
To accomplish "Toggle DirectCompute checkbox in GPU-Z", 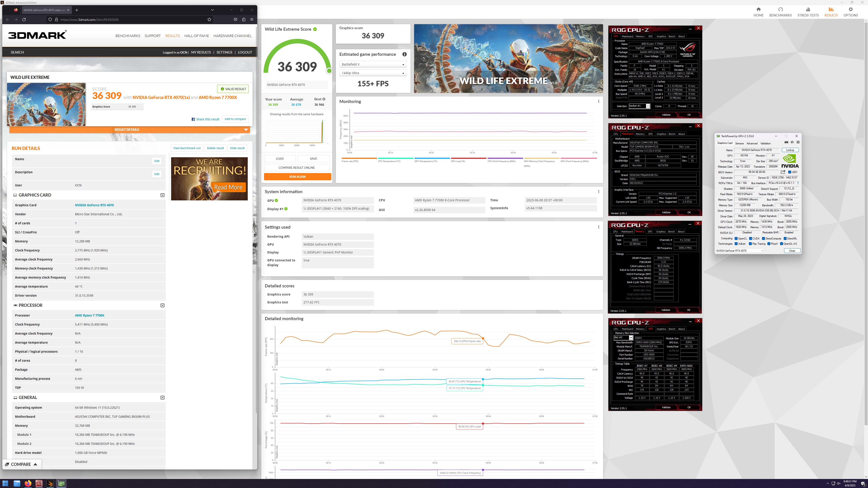I will pos(763,238).
